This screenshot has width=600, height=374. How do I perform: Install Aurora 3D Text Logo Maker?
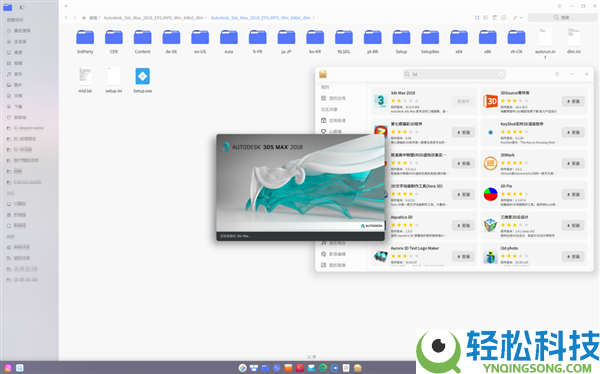[463, 256]
